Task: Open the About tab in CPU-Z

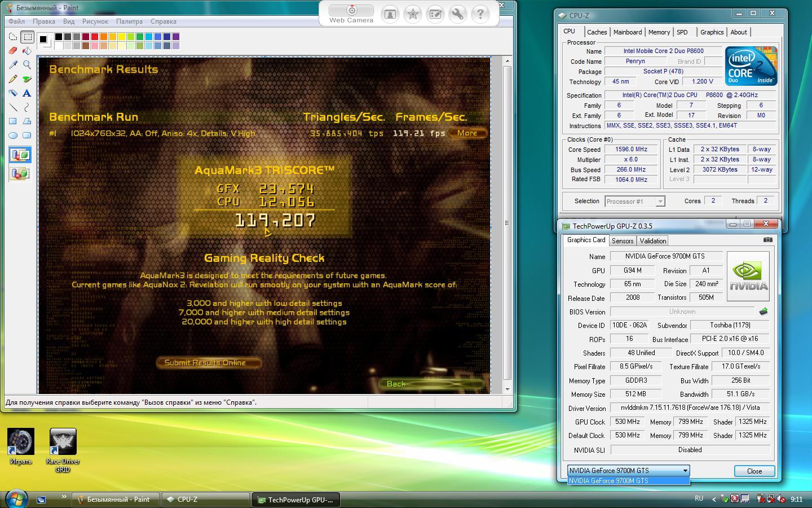Action: [x=739, y=32]
